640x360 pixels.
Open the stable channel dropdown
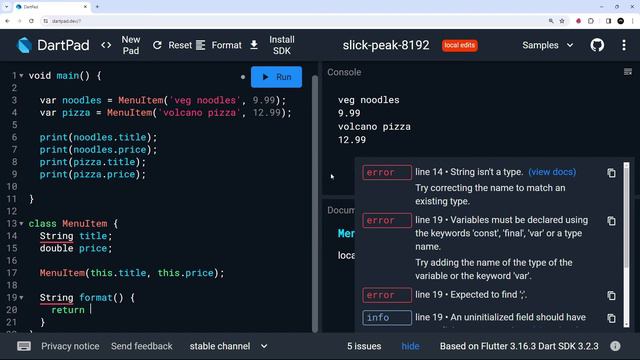coord(229,346)
